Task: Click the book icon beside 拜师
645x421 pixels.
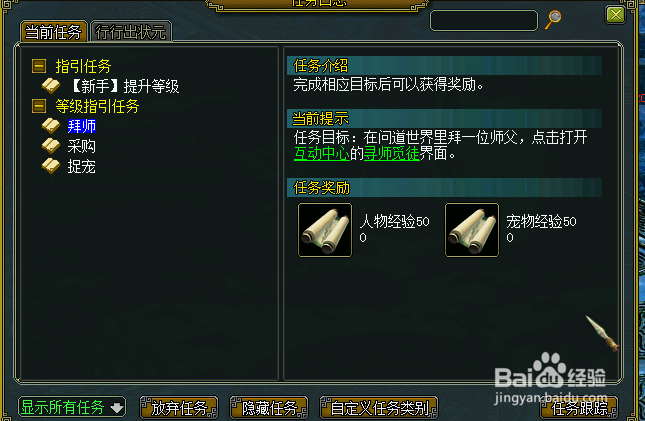Action: (51, 126)
